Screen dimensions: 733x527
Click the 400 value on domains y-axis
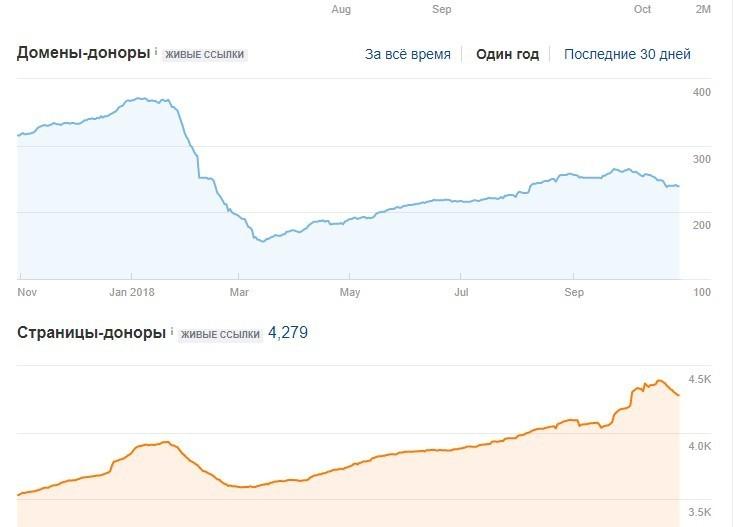pyautogui.click(x=701, y=93)
